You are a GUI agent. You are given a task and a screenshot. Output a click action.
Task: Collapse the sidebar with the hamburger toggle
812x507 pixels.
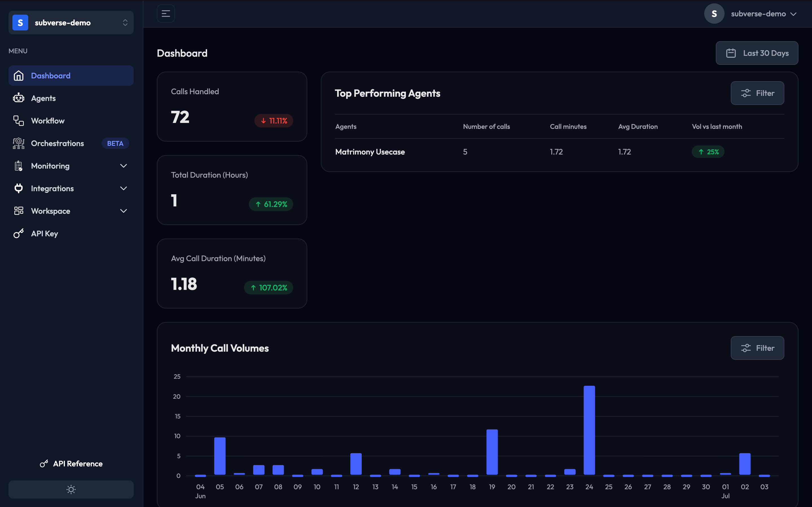click(166, 14)
